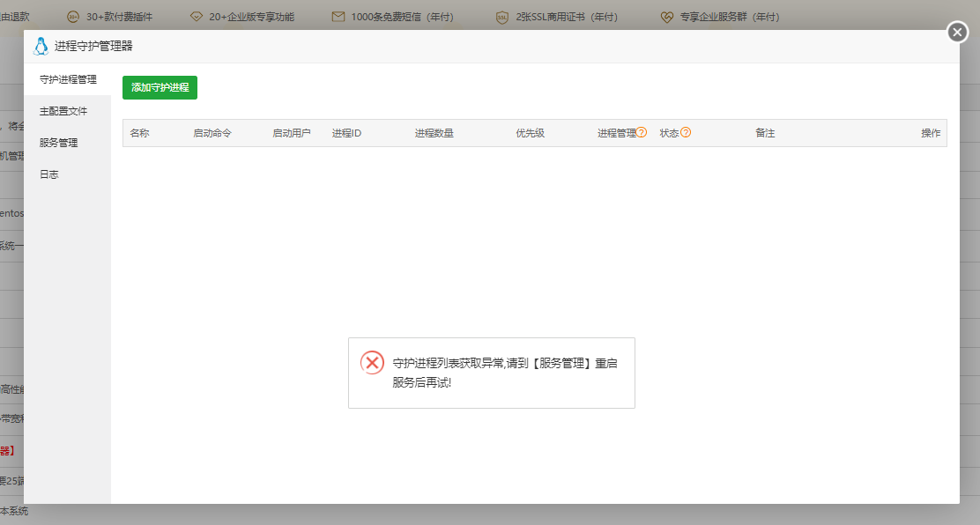Screen dimensions: 980x525
Task: Click the diamond icon beside 20+企业版专享功能
Action: [197, 17]
